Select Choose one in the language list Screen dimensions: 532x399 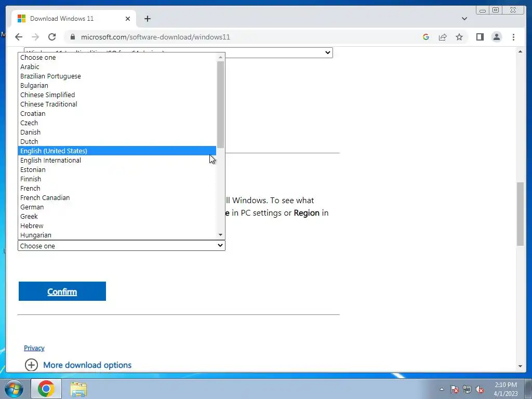click(x=117, y=57)
